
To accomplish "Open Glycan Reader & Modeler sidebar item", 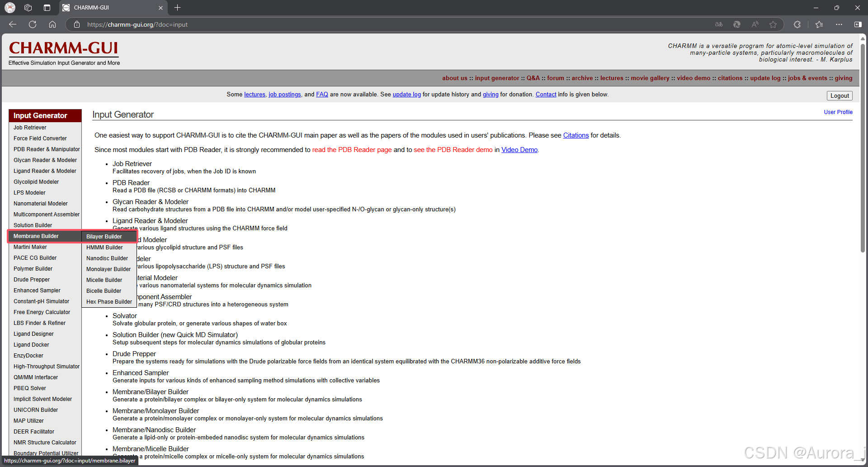I will tap(45, 160).
